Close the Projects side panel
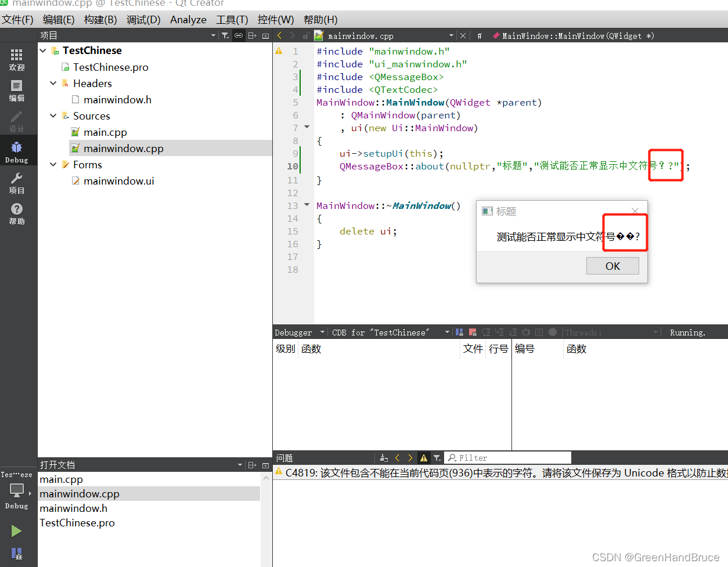728x567 pixels. pyautogui.click(x=266, y=35)
